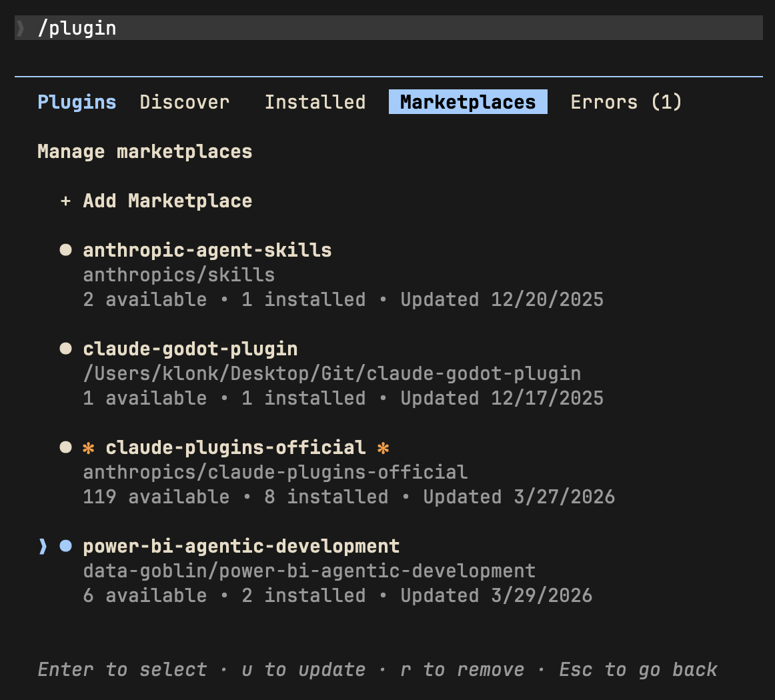Select the claude-godot-plugin marketplace

(x=190, y=349)
